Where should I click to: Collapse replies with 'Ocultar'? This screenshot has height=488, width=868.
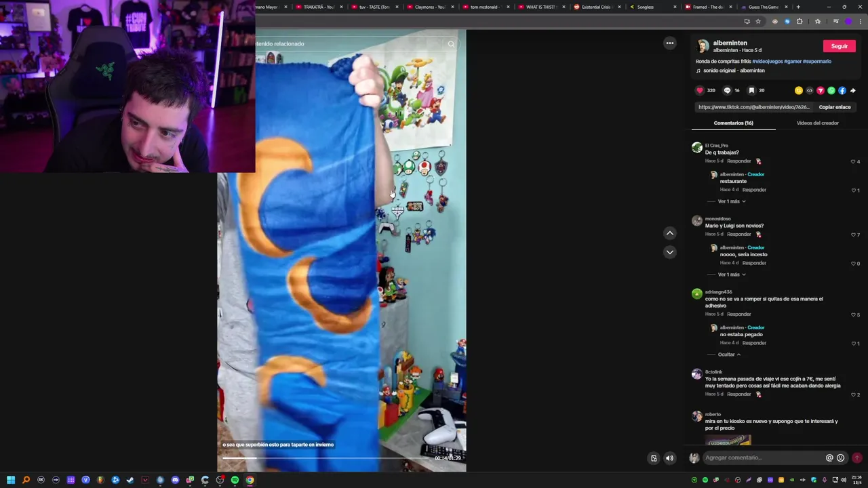[729, 354]
